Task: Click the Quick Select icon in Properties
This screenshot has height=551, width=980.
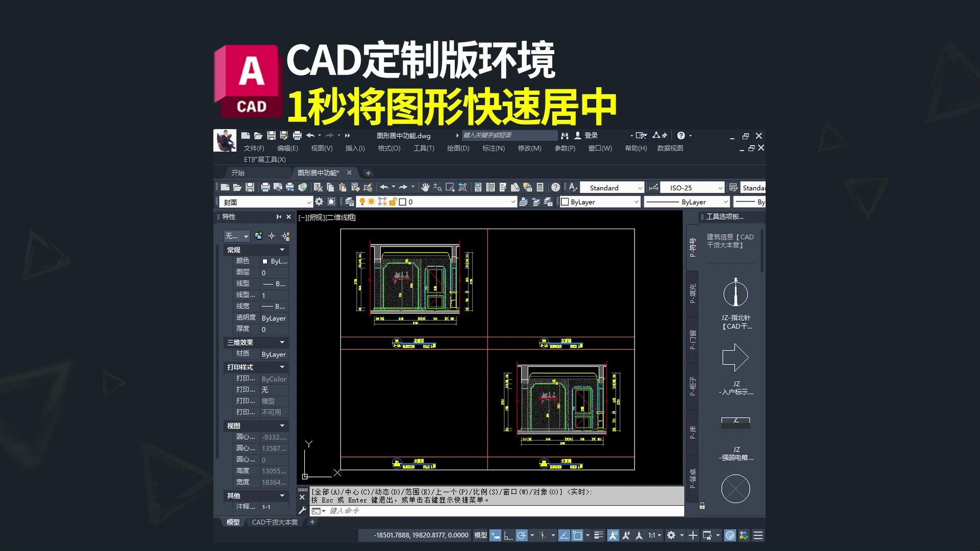Action: (x=285, y=236)
